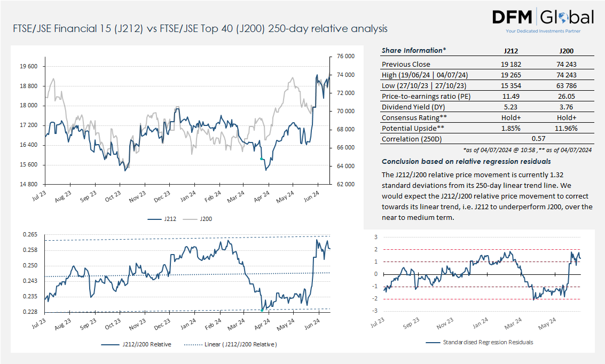Click the J200 column header

567,51
